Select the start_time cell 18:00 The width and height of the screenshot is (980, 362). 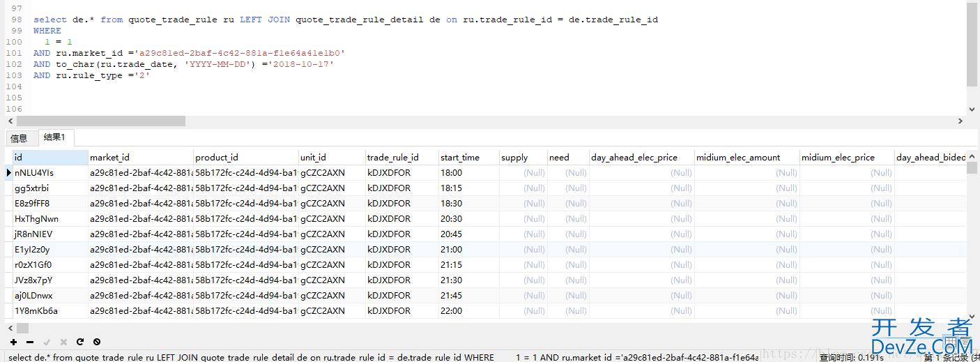tap(469, 172)
